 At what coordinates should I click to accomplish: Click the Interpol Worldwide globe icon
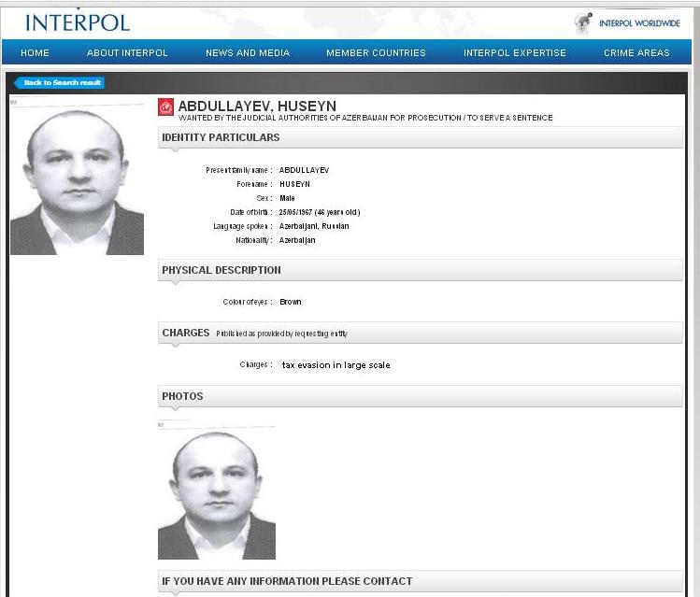click(x=583, y=23)
